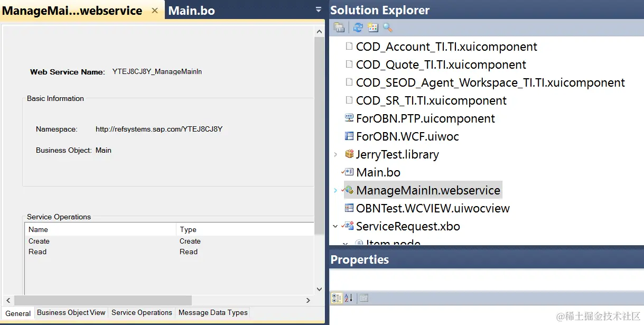The image size is (644, 325).
Task: Switch Properties panel to Categorized view
Action: tap(336, 298)
